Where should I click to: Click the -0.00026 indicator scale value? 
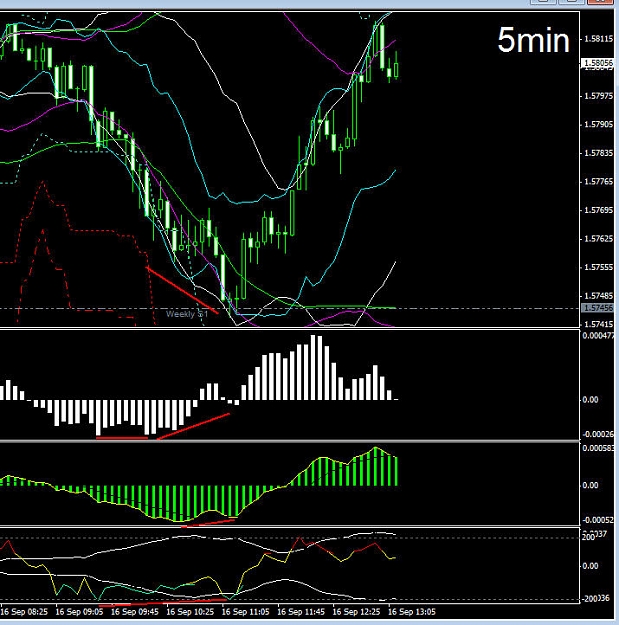pos(598,434)
